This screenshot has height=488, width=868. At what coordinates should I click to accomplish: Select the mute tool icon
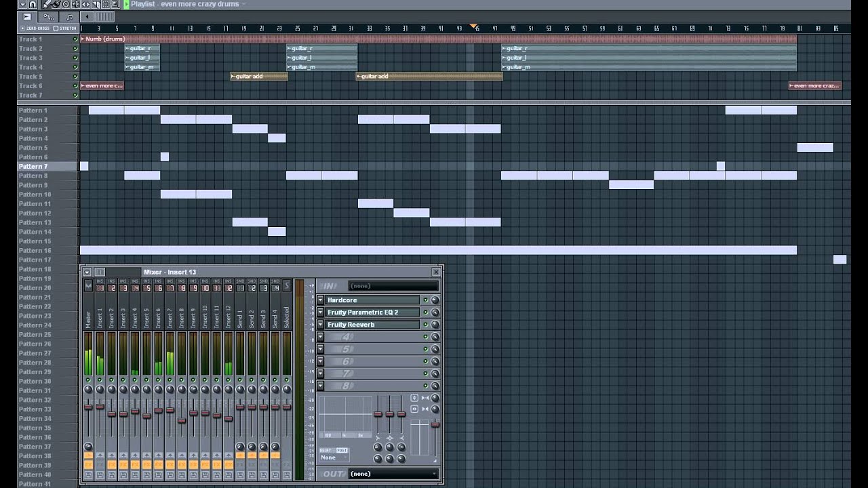pos(75,4)
